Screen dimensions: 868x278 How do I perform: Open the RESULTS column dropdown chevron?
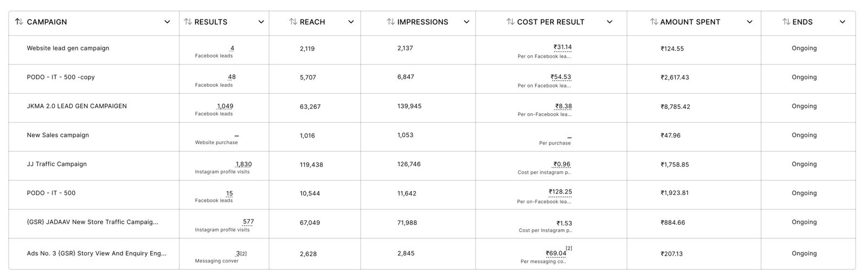[261, 22]
